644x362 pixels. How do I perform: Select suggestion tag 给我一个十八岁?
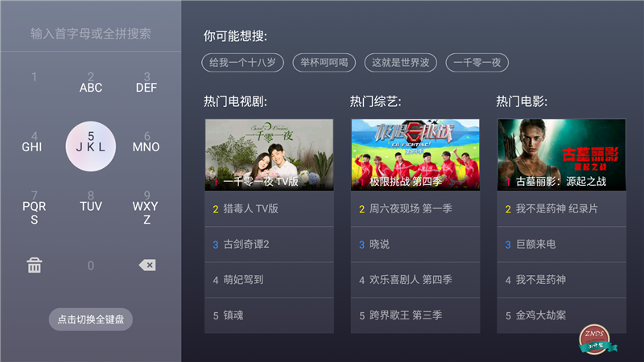[x=242, y=63]
